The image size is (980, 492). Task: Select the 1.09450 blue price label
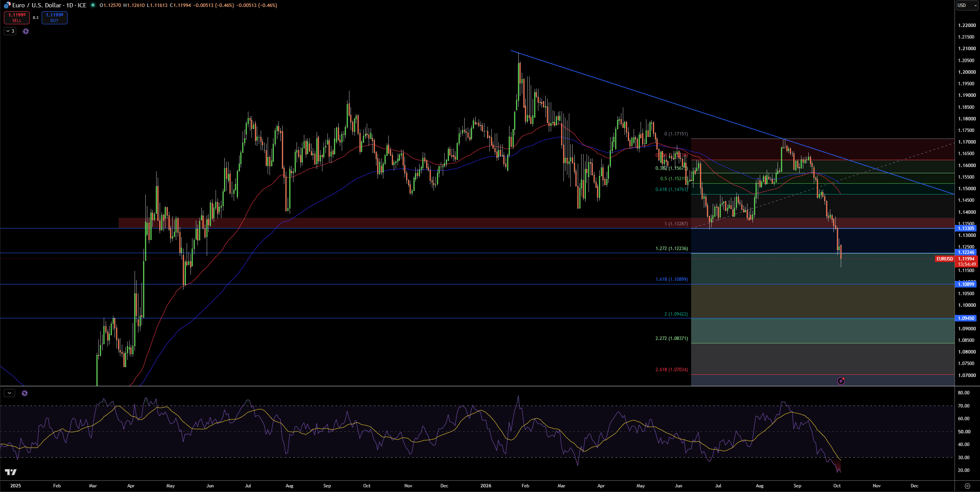point(966,318)
